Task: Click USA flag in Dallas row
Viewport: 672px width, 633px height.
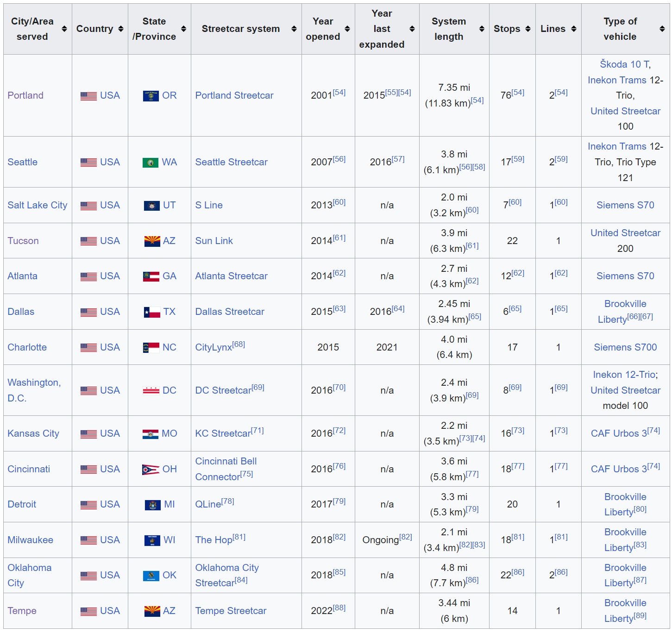Action: pos(88,312)
